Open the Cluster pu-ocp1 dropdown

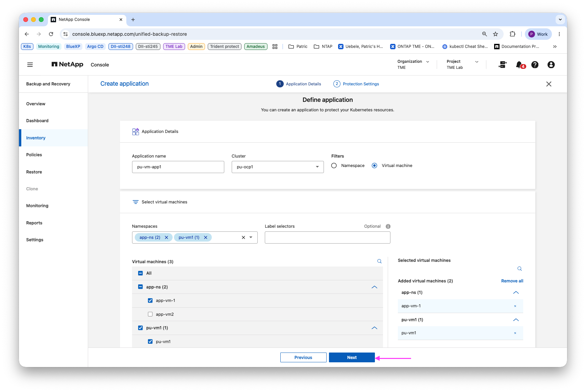(x=278, y=167)
